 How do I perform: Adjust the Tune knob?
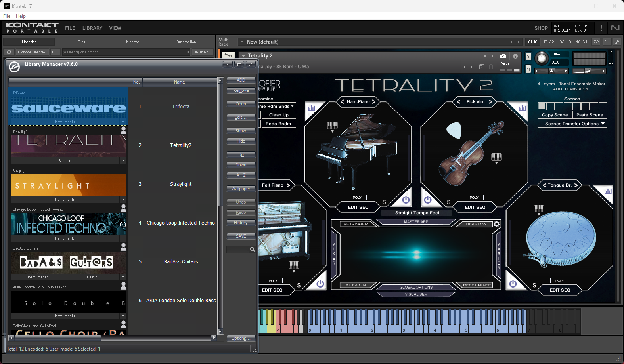[x=541, y=58]
